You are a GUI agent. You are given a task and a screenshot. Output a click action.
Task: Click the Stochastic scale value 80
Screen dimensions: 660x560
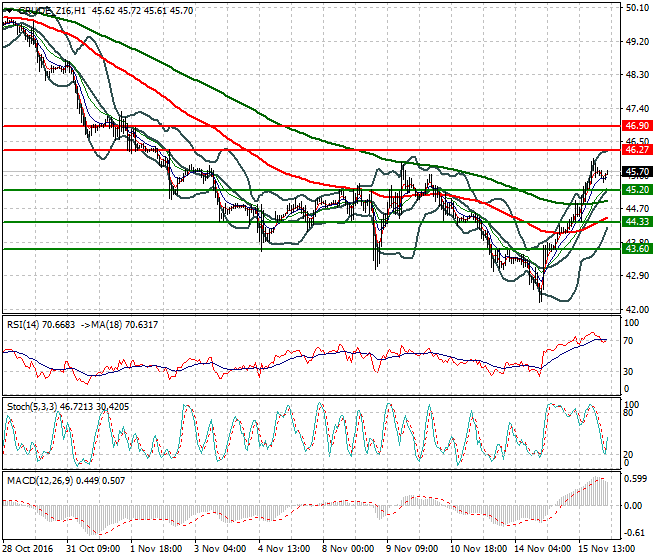628,413
